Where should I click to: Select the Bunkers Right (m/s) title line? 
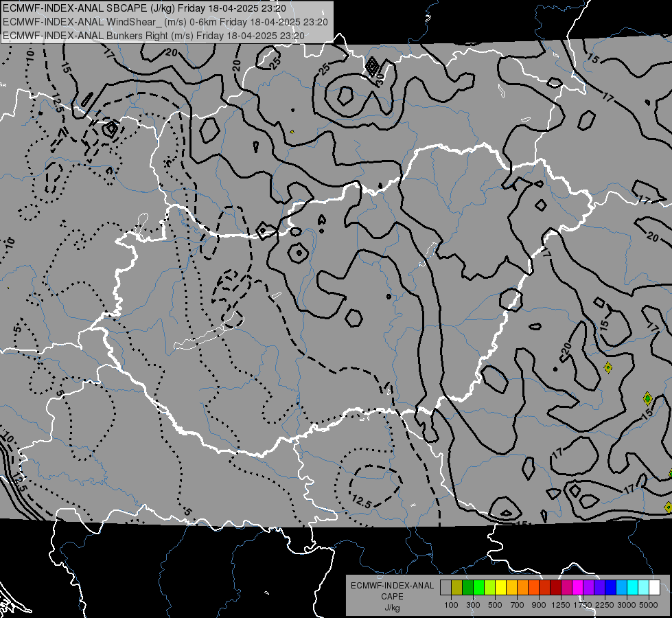coord(154,36)
